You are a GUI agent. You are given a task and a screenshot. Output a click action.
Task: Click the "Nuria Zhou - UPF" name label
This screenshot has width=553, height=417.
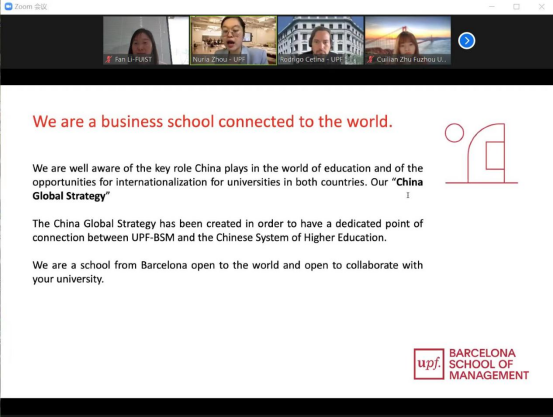[219, 59]
